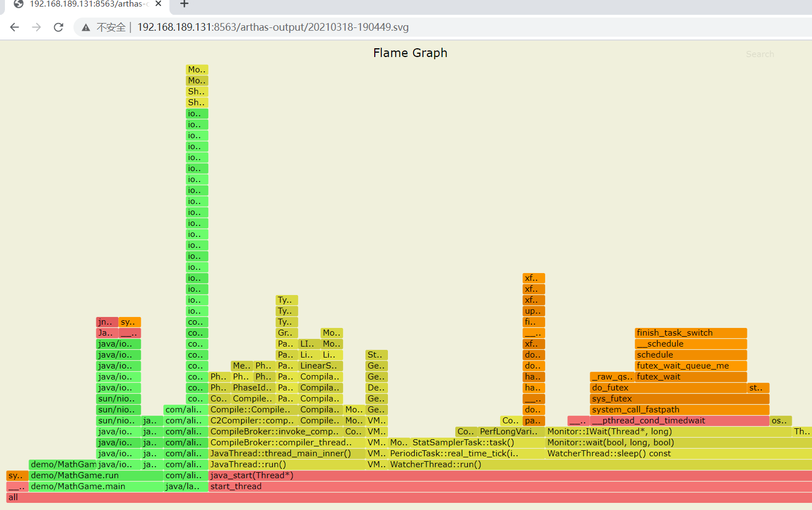Open a new tab with the plus button

pyautogui.click(x=184, y=4)
